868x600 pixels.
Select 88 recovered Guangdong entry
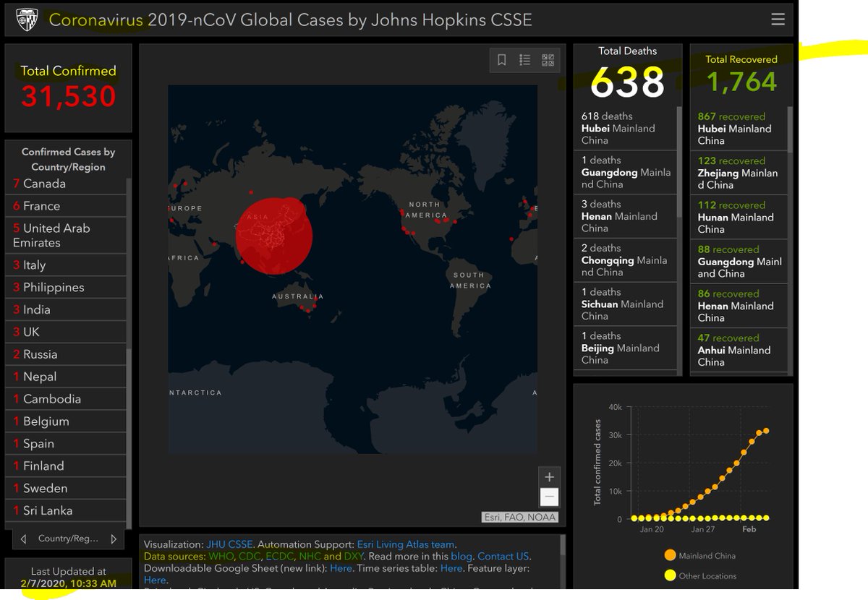coord(739,262)
